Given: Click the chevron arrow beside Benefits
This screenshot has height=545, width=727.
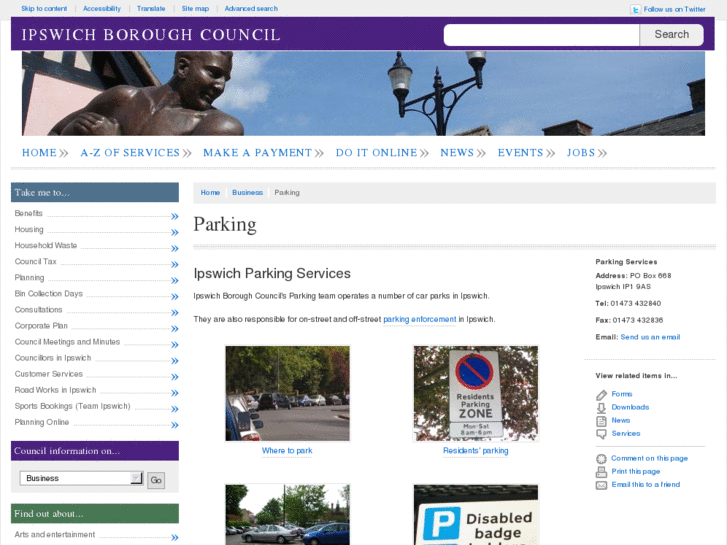Looking at the screenshot, I should [x=175, y=216].
